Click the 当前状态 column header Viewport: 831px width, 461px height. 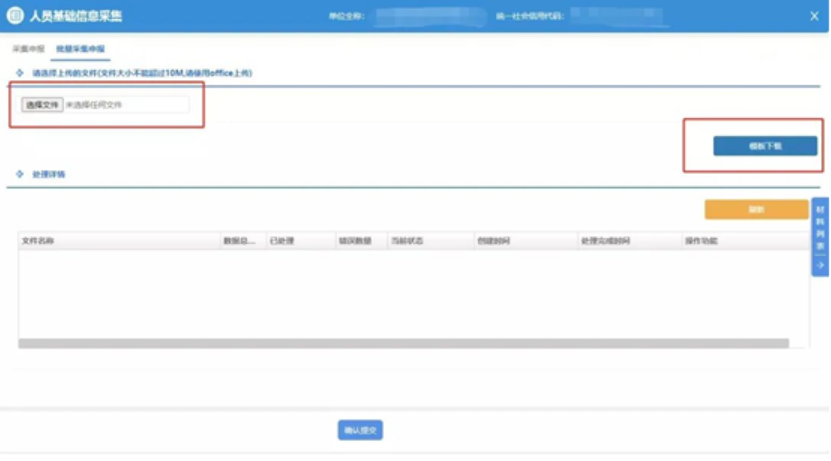431,241
